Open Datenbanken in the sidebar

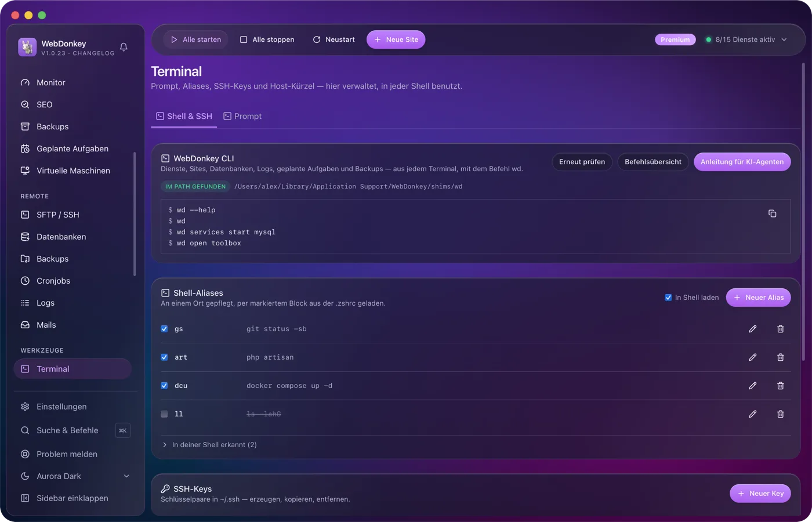(72, 237)
